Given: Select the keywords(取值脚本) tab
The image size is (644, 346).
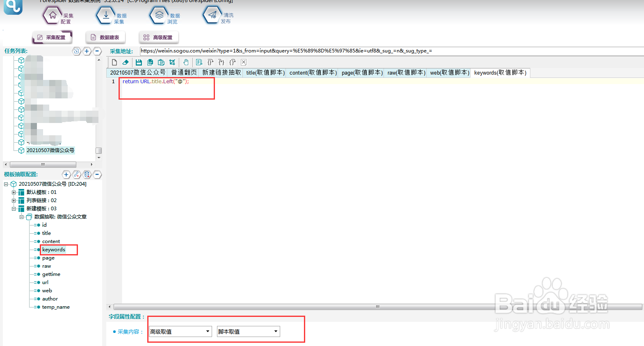Looking at the screenshot, I should click(500, 73).
